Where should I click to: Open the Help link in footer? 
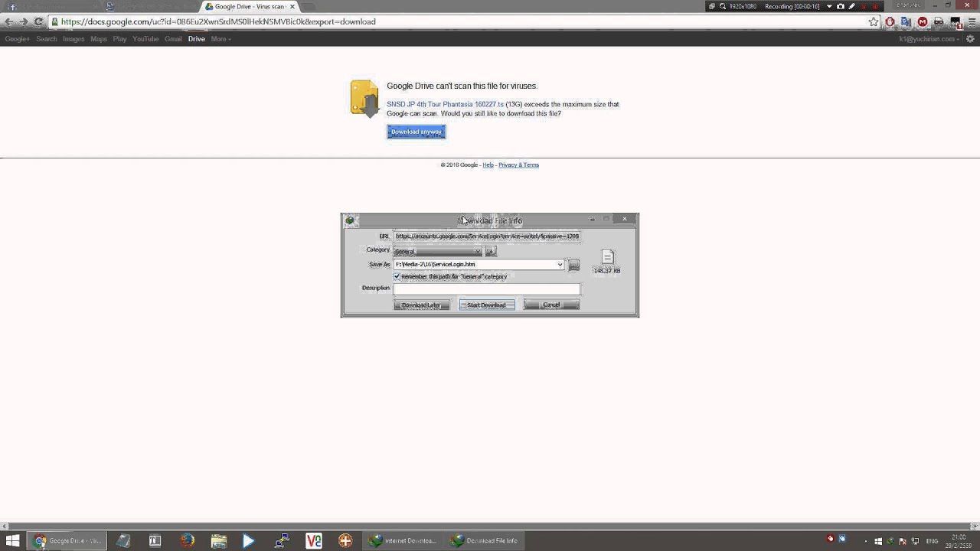tap(488, 165)
